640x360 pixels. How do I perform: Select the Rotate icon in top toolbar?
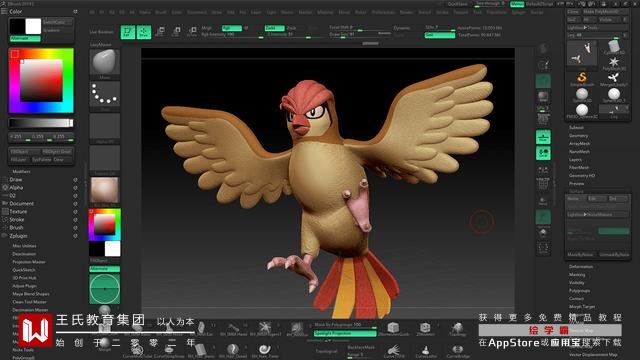[192, 31]
